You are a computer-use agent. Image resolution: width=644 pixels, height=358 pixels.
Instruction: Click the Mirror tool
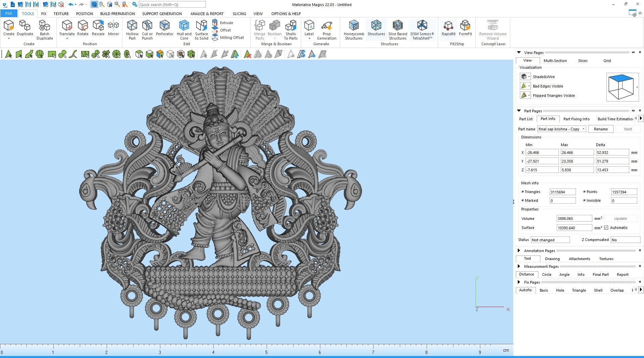point(113,28)
